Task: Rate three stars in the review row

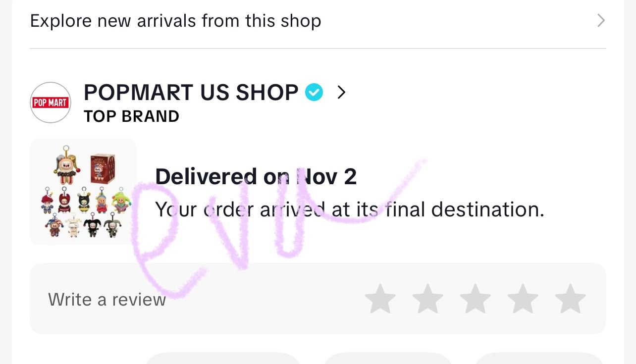Action: coord(476,299)
